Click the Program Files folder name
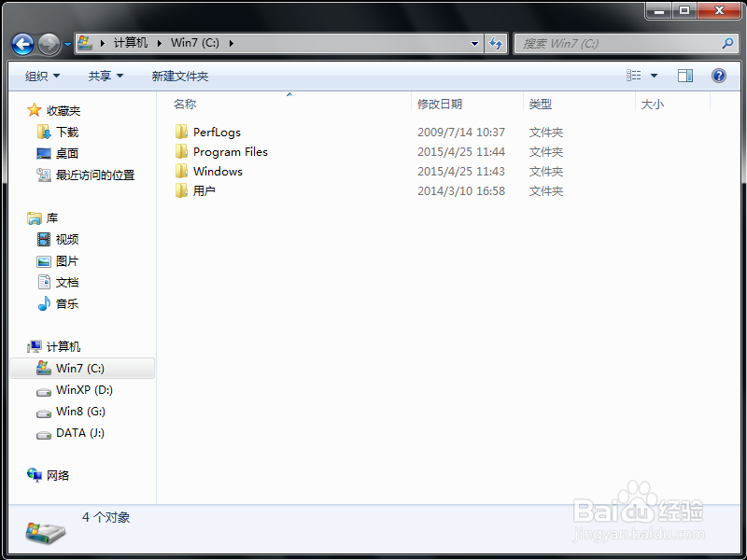Viewport: 747px width, 560px height. pyautogui.click(x=231, y=151)
